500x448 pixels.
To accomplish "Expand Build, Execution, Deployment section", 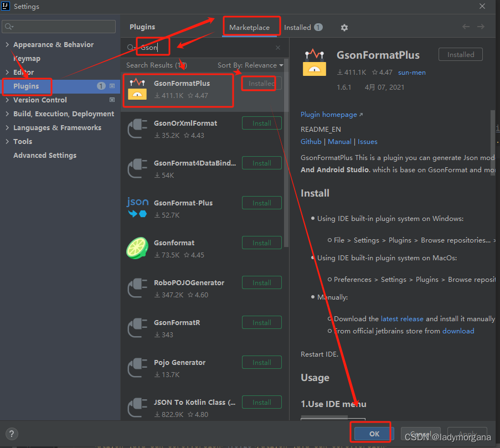I will (x=7, y=114).
